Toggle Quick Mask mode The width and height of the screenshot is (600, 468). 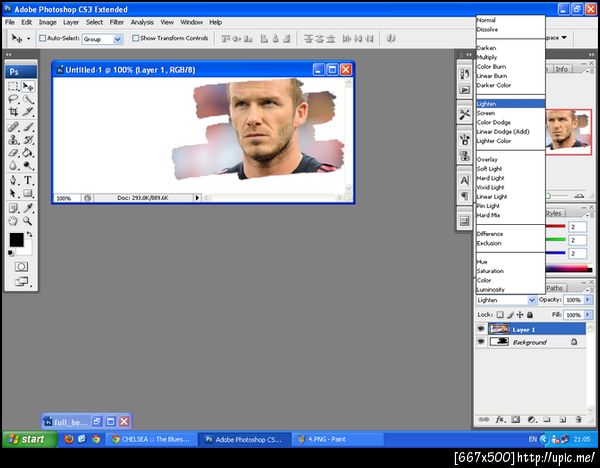pyautogui.click(x=21, y=267)
